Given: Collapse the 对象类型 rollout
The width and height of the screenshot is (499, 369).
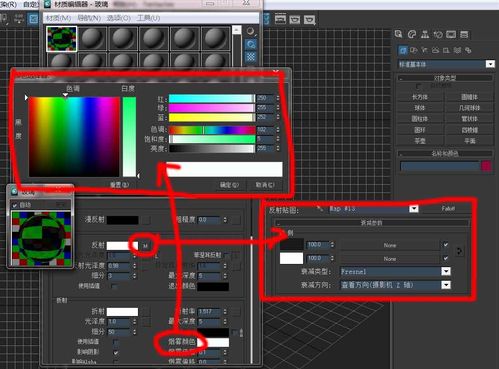Looking at the screenshot, I should pyautogui.click(x=445, y=78).
